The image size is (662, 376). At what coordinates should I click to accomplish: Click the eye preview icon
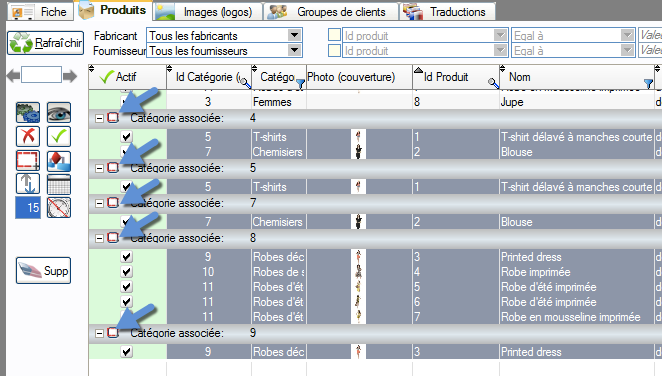pos(59,113)
